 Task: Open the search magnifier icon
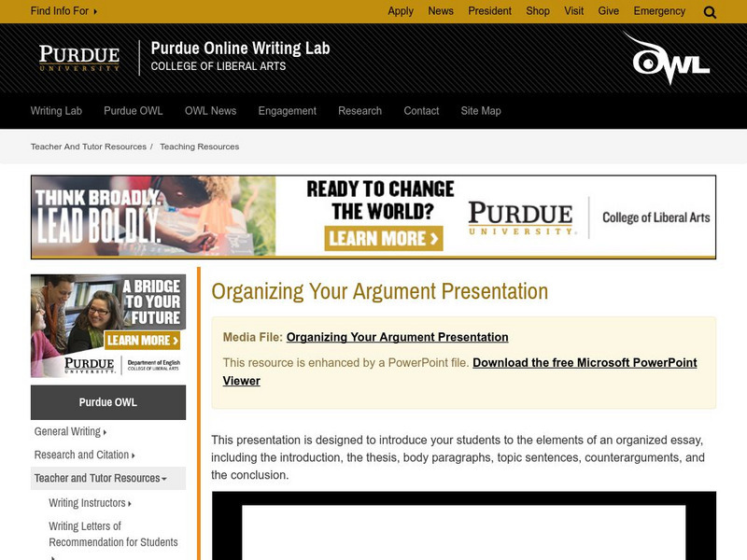tap(710, 12)
